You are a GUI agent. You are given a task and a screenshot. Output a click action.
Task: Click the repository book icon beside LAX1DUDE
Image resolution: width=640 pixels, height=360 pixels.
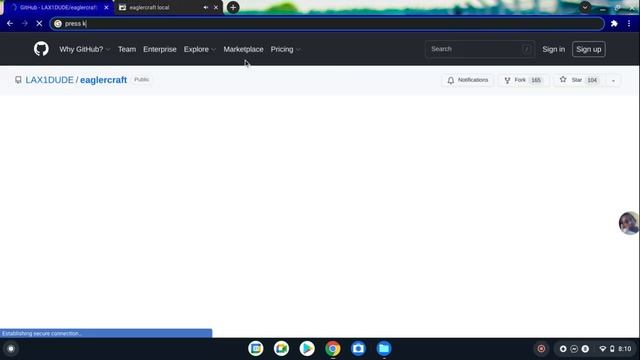18,80
